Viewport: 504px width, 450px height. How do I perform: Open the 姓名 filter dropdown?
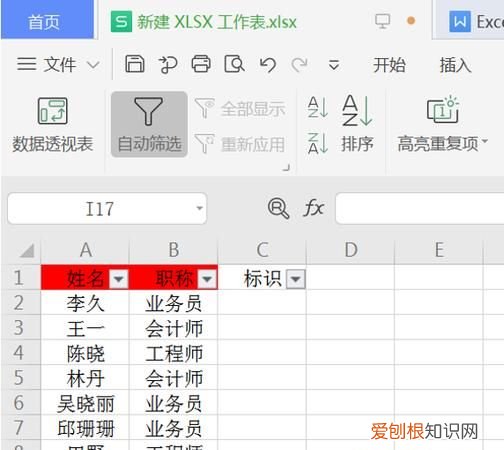(x=119, y=279)
